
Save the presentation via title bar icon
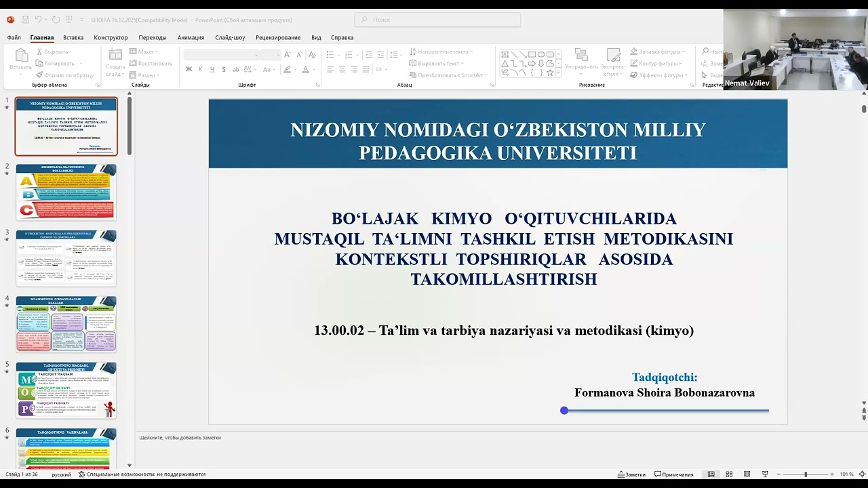(25, 20)
